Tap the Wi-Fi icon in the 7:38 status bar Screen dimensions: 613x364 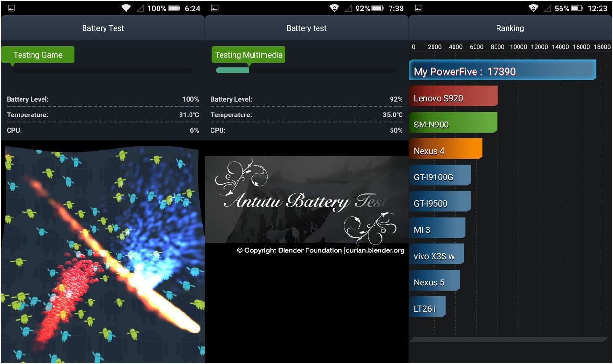[334, 9]
